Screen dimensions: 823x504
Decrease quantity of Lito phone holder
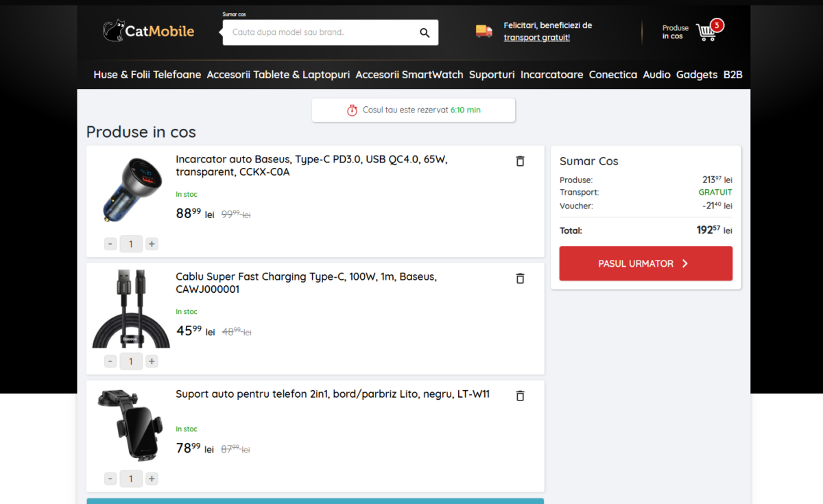pyautogui.click(x=110, y=479)
